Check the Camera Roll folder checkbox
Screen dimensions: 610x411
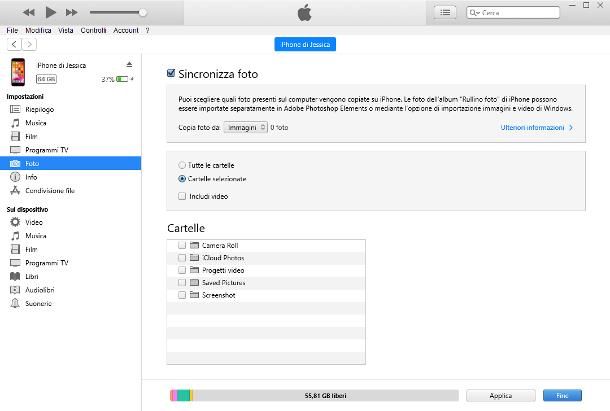(x=182, y=245)
